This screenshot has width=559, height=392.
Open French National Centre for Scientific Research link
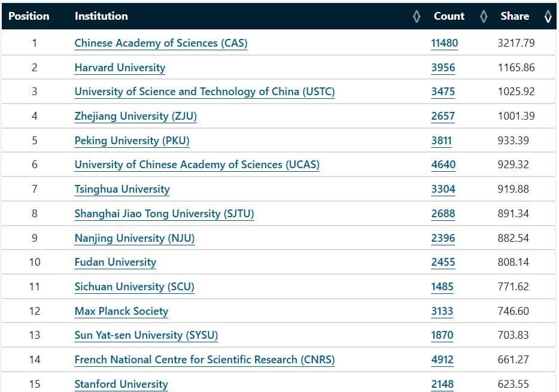click(x=205, y=360)
